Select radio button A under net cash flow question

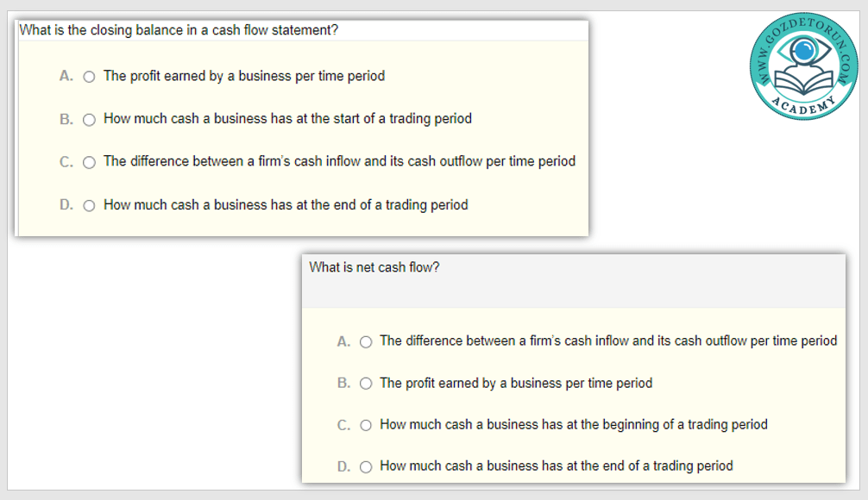pos(366,342)
